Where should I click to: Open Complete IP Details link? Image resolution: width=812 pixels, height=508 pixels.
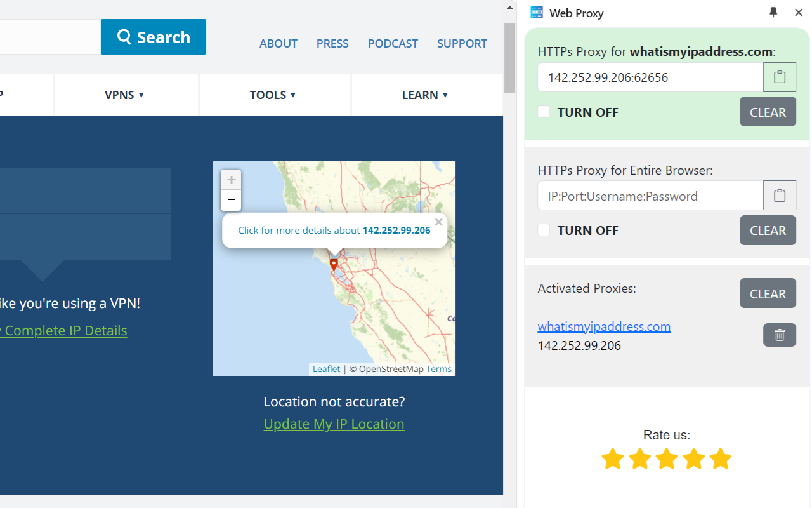point(63,331)
